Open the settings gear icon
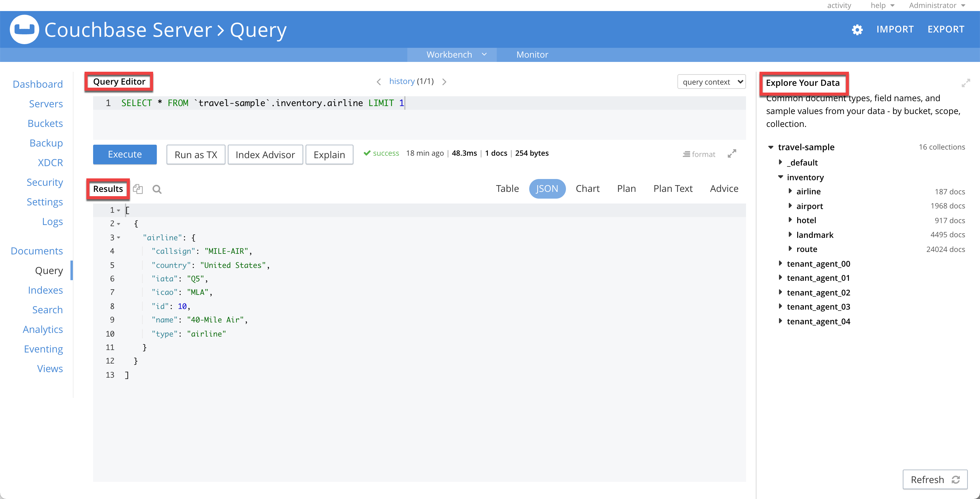 pos(858,29)
